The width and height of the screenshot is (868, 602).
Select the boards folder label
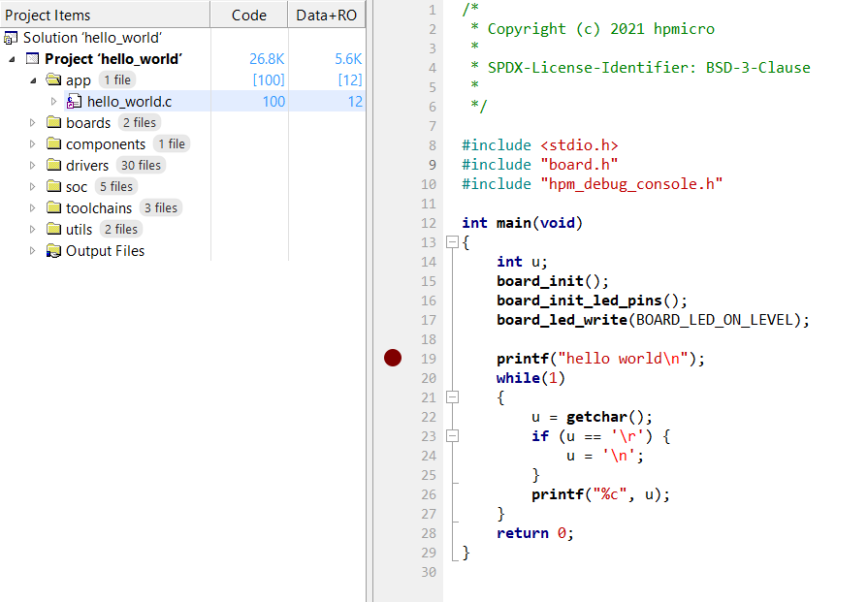(x=88, y=123)
